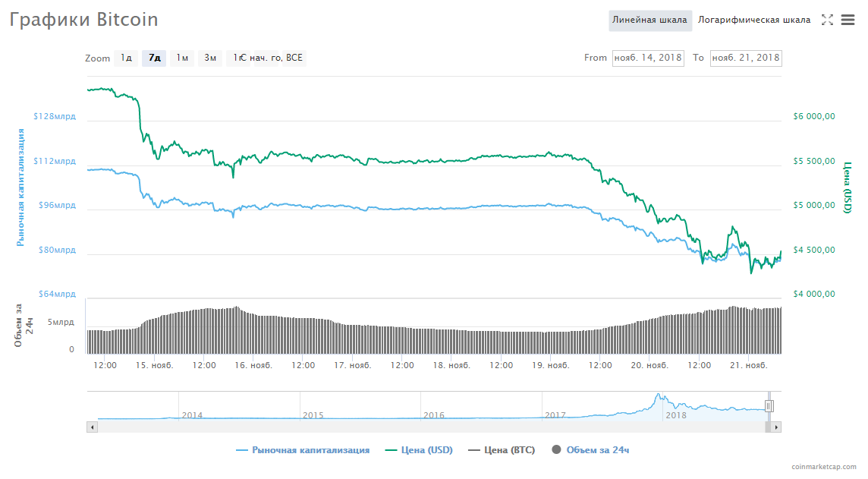Toggle Объем за 24ч series in legend
868x479 pixels.
tap(590, 450)
